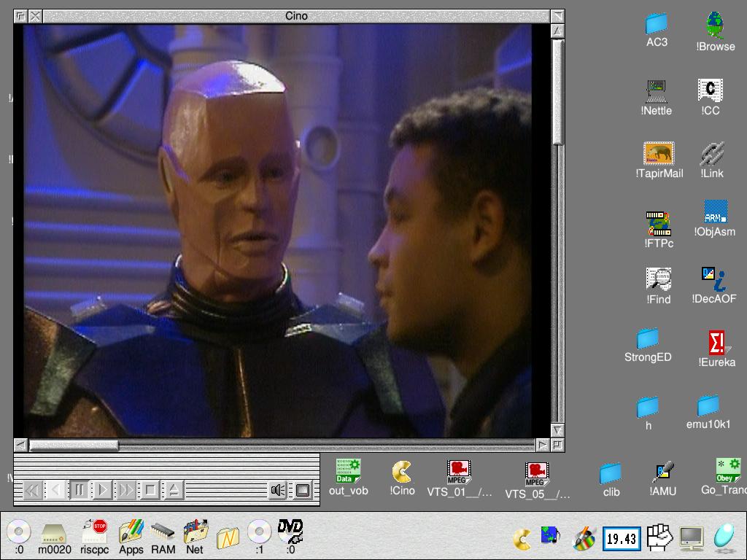747x560 pixels.
Task: Click the monitor display icon on the icon bar
Action: (x=692, y=539)
